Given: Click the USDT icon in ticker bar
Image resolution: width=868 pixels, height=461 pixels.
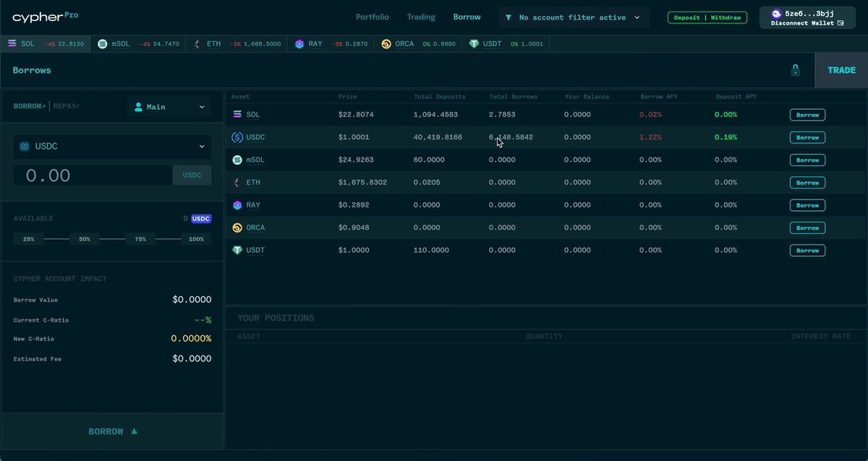Looking at the screenshot, I should point(474,44).
